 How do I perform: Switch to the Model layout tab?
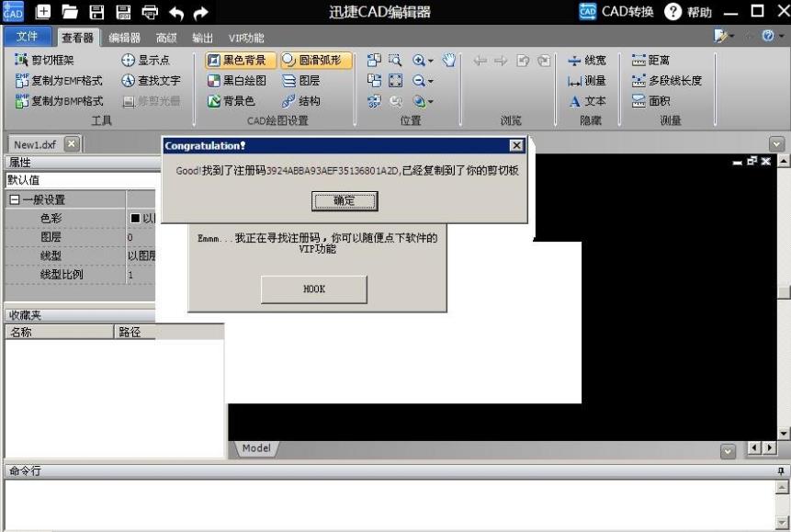click(x=256, y=448)
